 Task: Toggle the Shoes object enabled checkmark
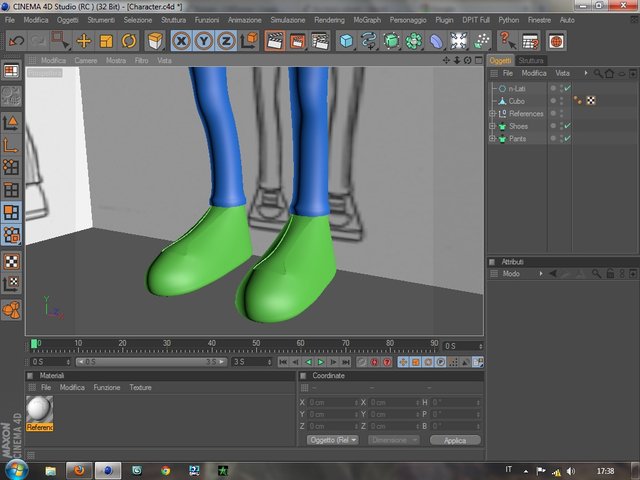567,126
